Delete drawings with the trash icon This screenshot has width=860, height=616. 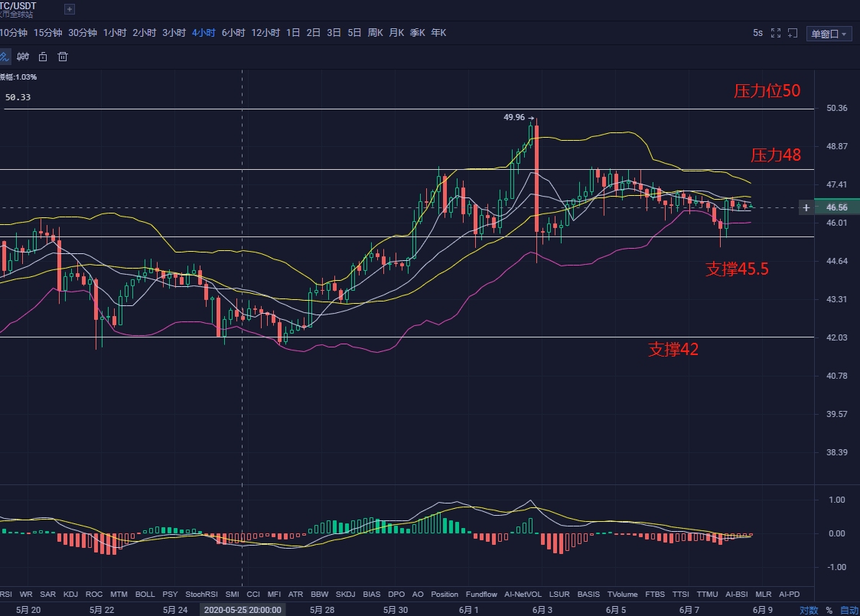click(63, 57)
